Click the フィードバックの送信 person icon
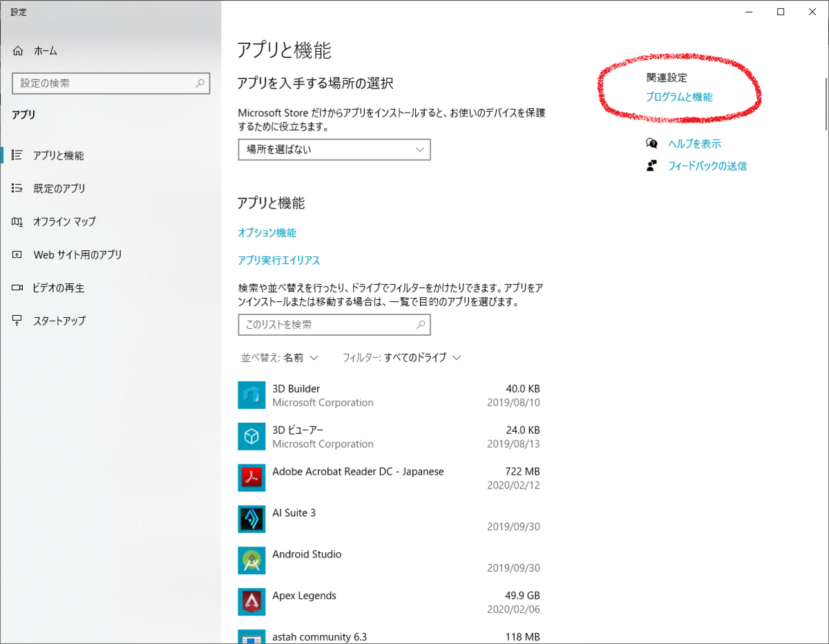The width and height of the screenshot is (829, 644). click(651, 166)
